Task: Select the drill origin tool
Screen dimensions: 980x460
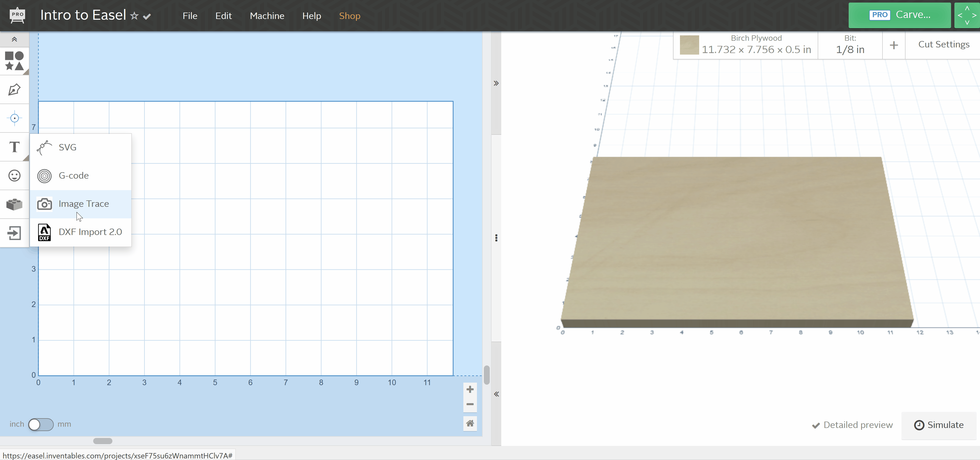Action: (14, 118)
